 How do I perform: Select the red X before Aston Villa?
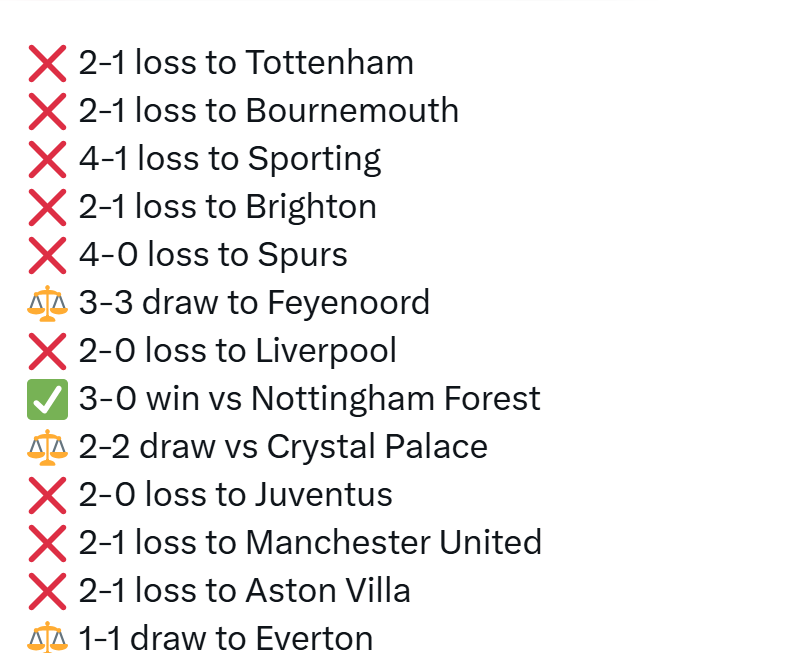coord(46,591)
